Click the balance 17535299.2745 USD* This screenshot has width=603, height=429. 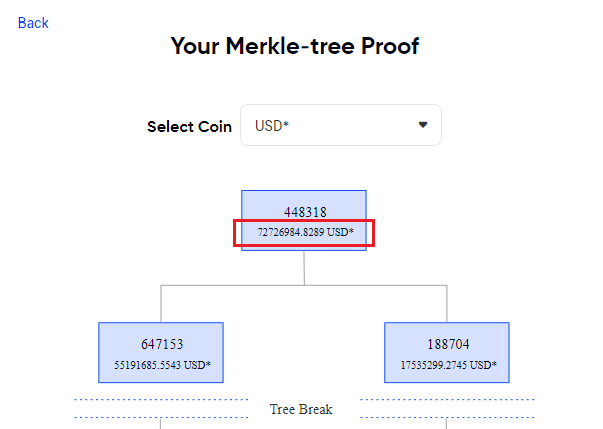(447, 365)
